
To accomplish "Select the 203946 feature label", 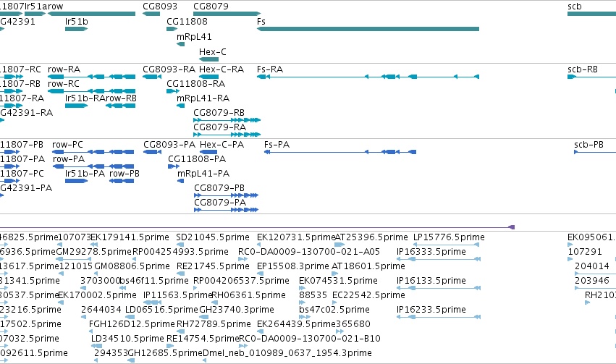I will pos(592,282).
